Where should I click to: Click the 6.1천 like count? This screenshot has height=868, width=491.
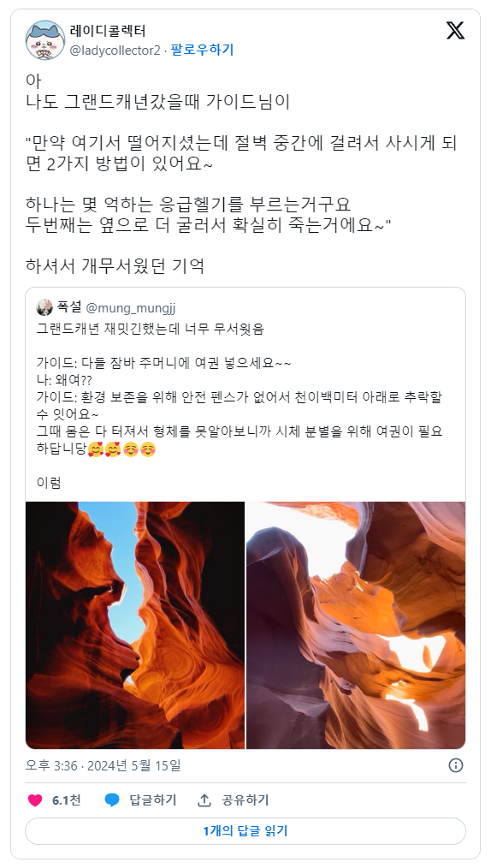67,800
